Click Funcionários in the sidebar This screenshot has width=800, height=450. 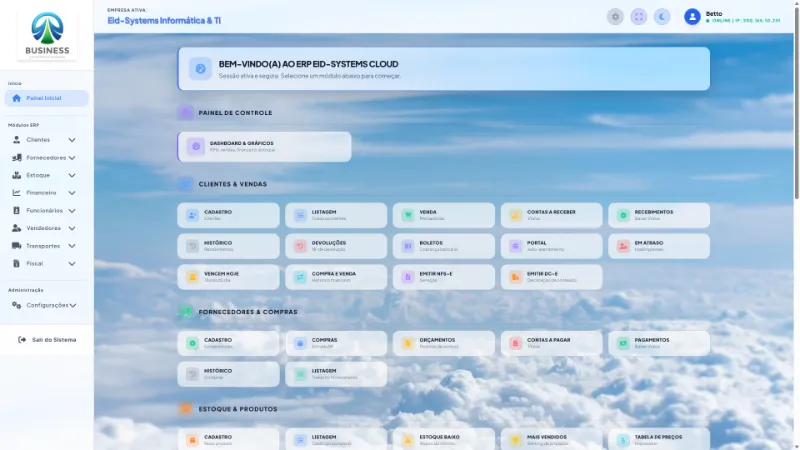pos(44,210)
